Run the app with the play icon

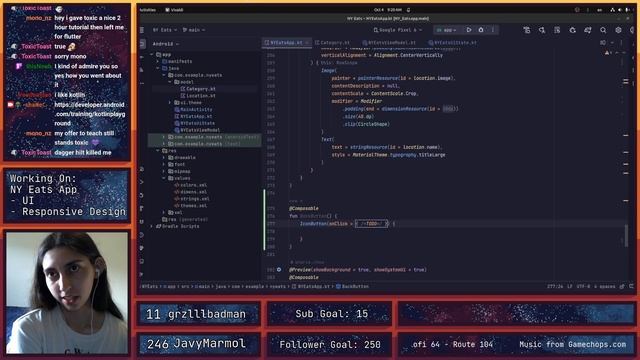point(469,30)
